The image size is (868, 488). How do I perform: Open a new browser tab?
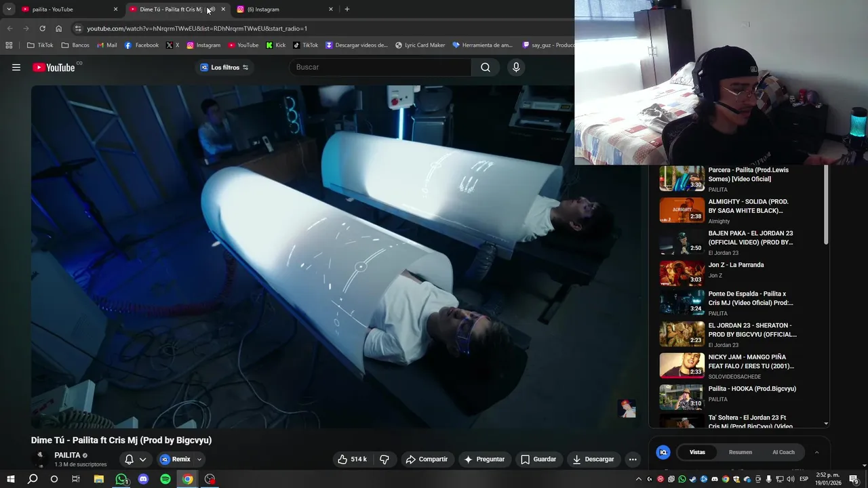pyautogui.click(x=347, y=9)
